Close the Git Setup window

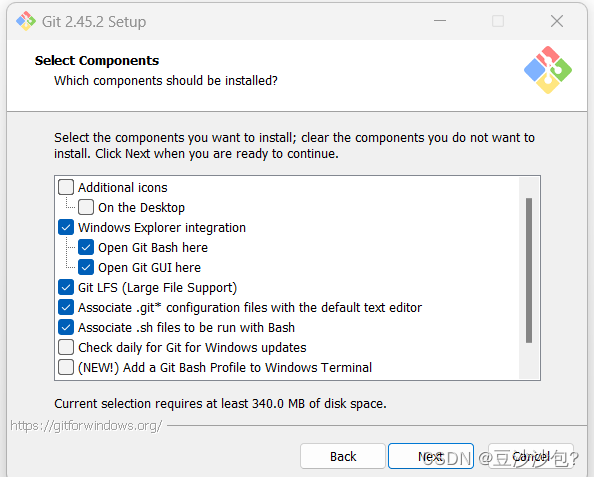pyautogui.click(x=556, y=21)
